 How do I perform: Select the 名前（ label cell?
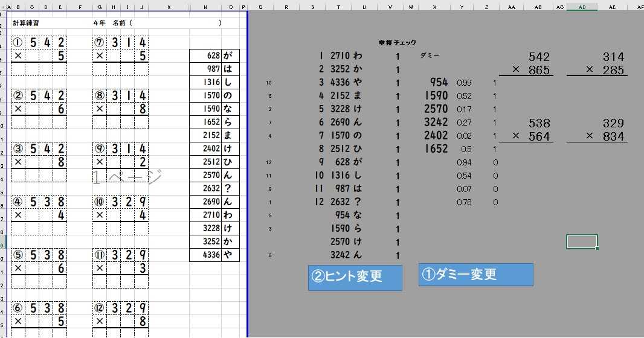(123, 23)
